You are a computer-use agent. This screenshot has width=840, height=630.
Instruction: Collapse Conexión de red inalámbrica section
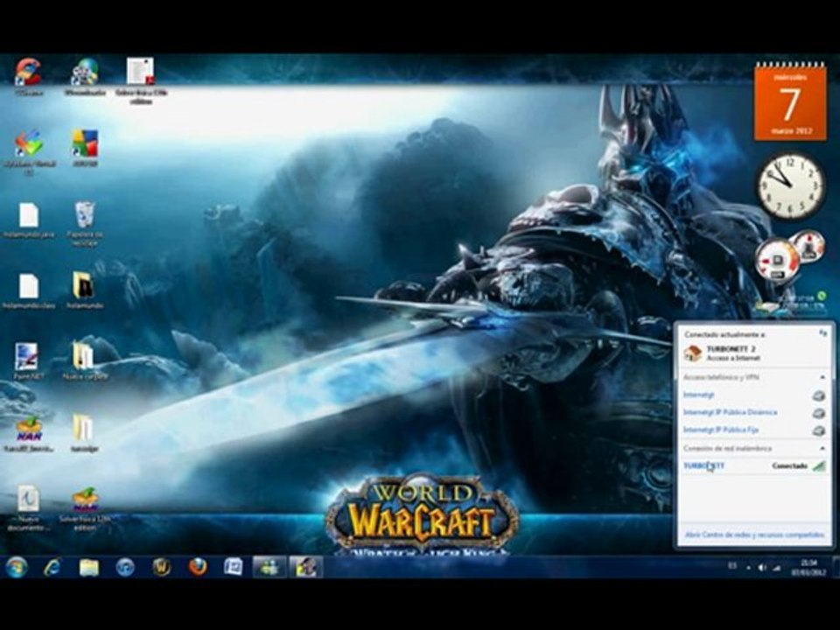point(822,448)
